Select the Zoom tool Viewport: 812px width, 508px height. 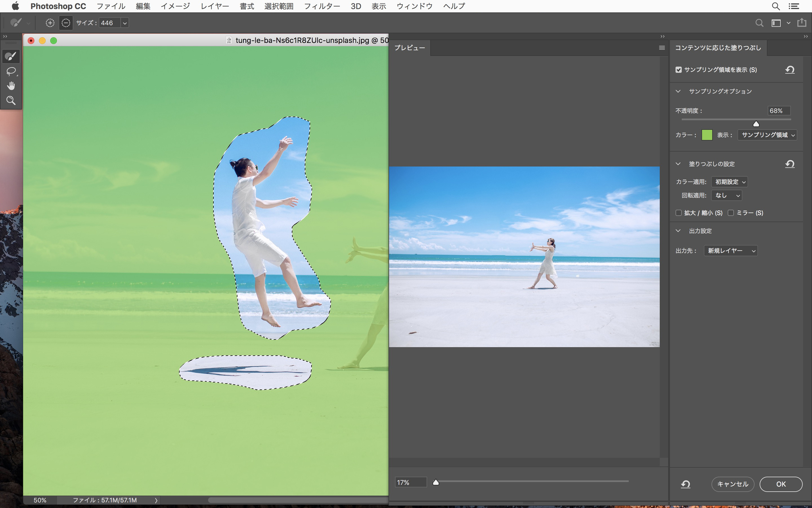coord(11,100)
